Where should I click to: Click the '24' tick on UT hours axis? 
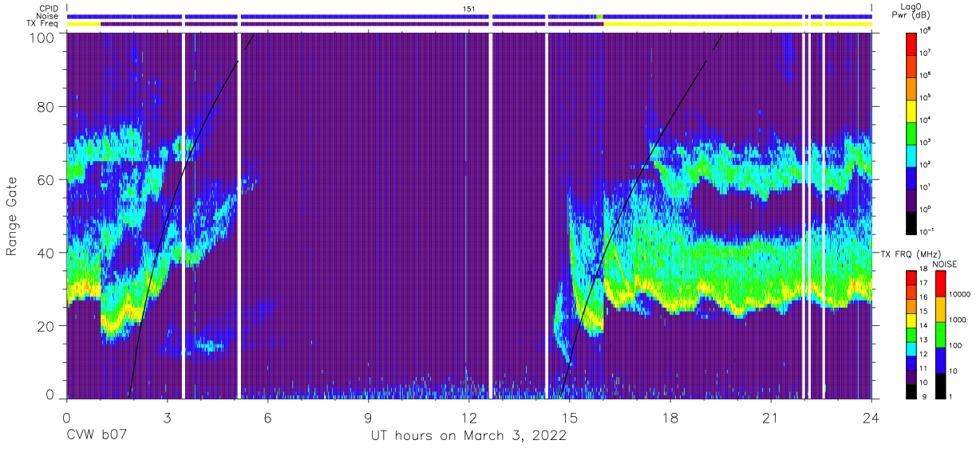871,417
